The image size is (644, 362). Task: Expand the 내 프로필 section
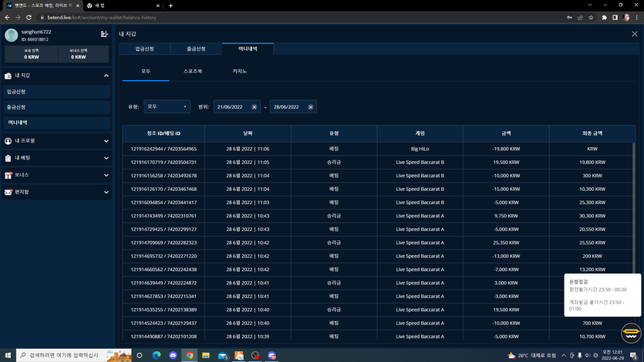tap(106, 141)
